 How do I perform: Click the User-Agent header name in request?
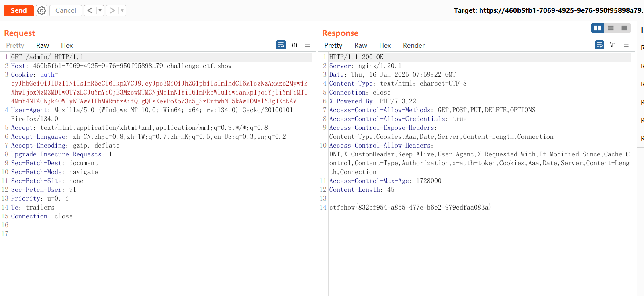30,110
